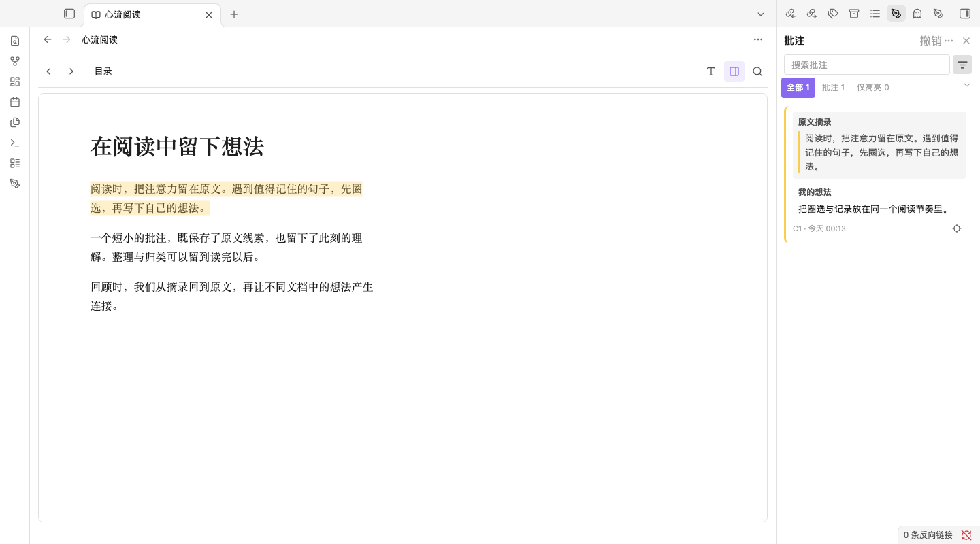This screenshot has width=980, height=544.
Task: Open typography settings T icon
Action: pyautogui.click(x=711, y=71)
